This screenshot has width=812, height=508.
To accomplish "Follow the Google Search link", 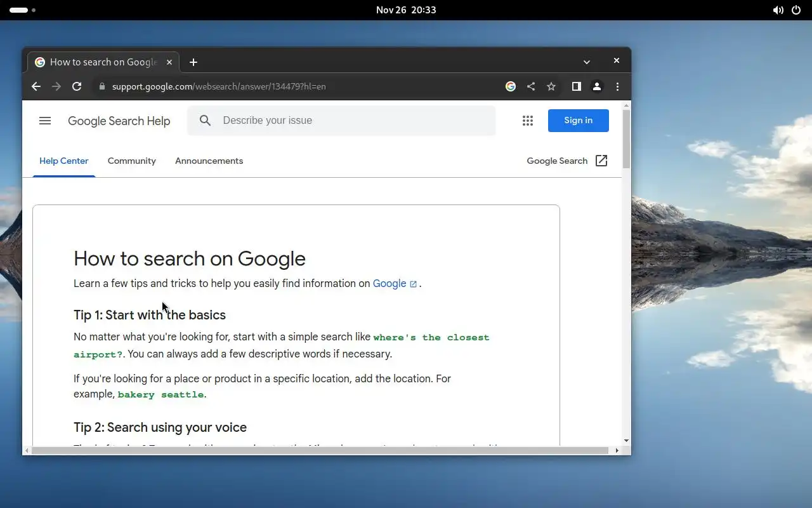I will tap(558, 161).
